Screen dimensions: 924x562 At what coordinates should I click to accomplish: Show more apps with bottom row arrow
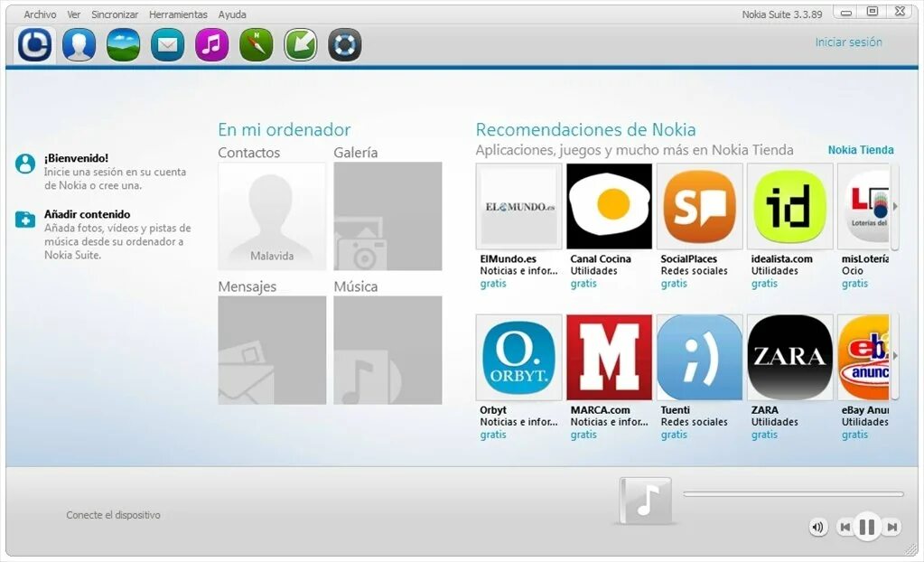[x=895, y=356]
